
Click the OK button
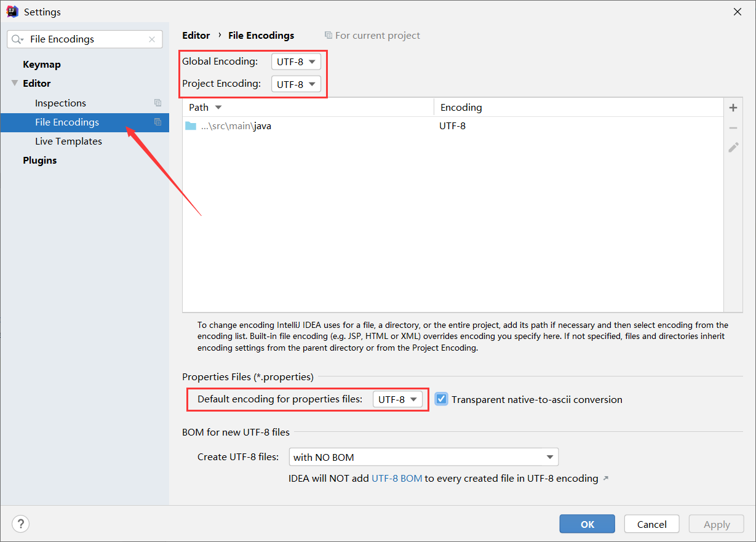point(587,524)
